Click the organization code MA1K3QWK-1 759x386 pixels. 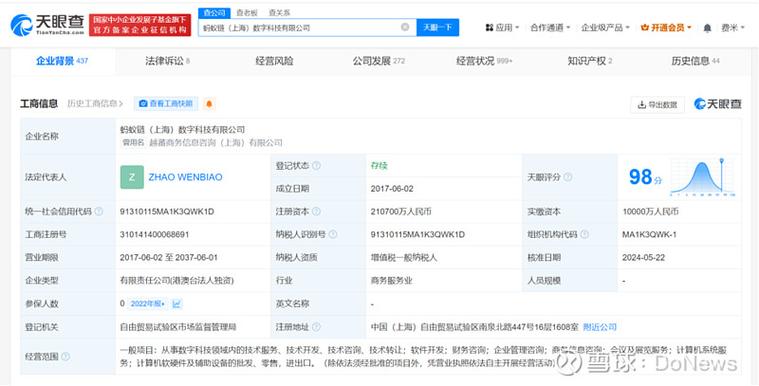[x=649, y=234]
